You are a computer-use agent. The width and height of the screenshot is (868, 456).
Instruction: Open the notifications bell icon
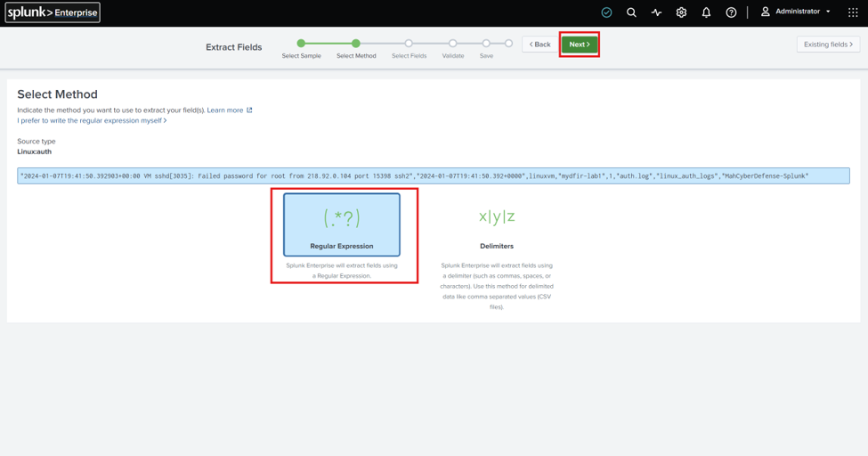click(x=706, y=12)
